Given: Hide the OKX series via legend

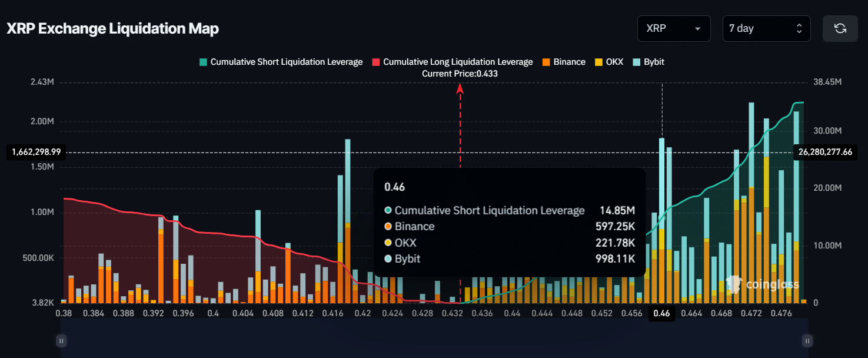Looking at the screenshot, I should point(614,62).
